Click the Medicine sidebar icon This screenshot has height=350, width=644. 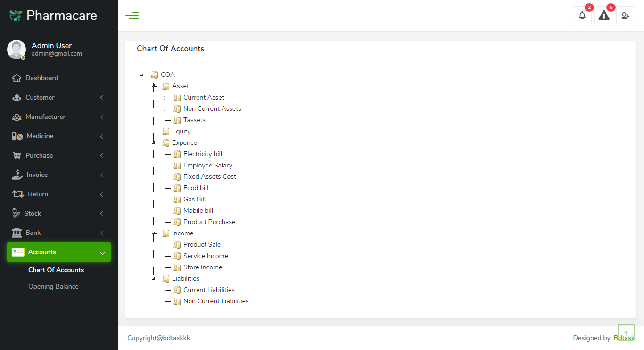pyautogui.click(x=17, y=136)
